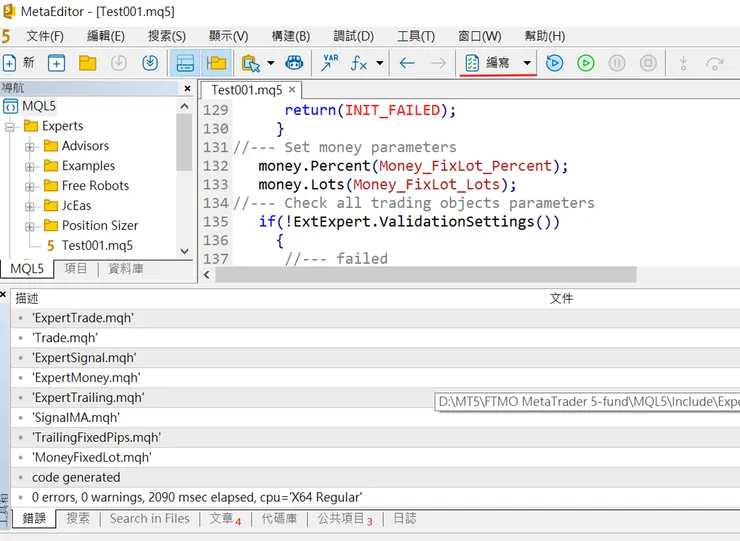740x541 pixels.
Task: Toggle the Navigator panel toolbar icon
Action: click(x=184, y=63)
